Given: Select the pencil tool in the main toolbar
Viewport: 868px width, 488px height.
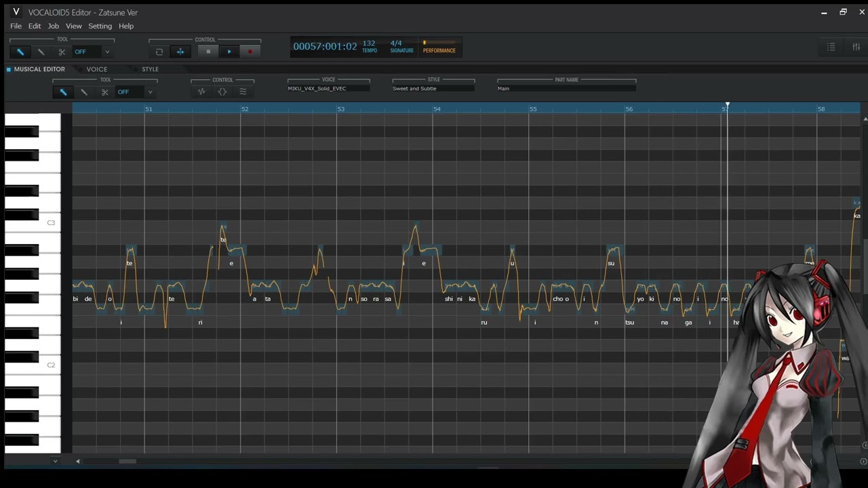Looking at the screenshot, I should pos(41,52).
